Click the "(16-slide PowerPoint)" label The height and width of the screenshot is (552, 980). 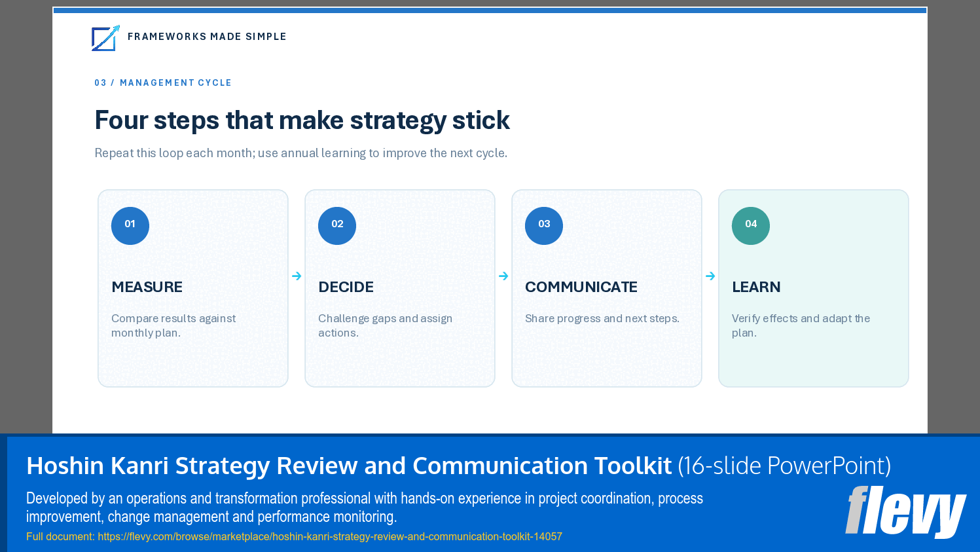point(784,466)
